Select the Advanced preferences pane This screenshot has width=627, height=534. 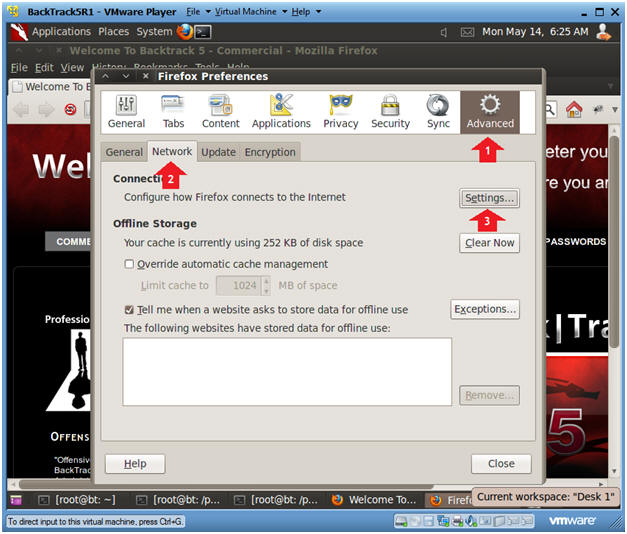(x=490, y=112)
